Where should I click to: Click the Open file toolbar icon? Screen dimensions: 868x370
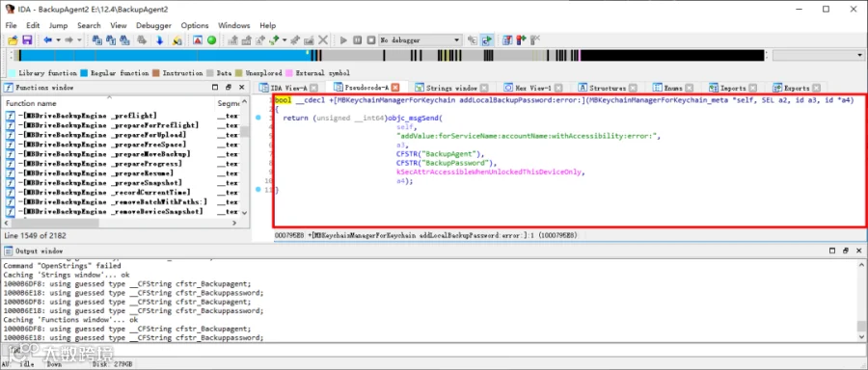tap(13, 40)
